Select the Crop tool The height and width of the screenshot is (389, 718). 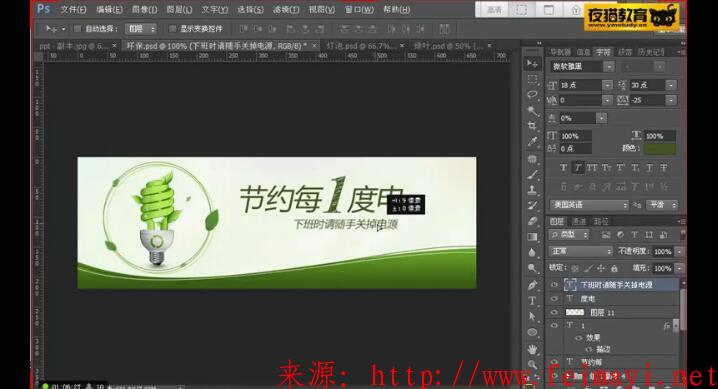(x=532, y=126)
